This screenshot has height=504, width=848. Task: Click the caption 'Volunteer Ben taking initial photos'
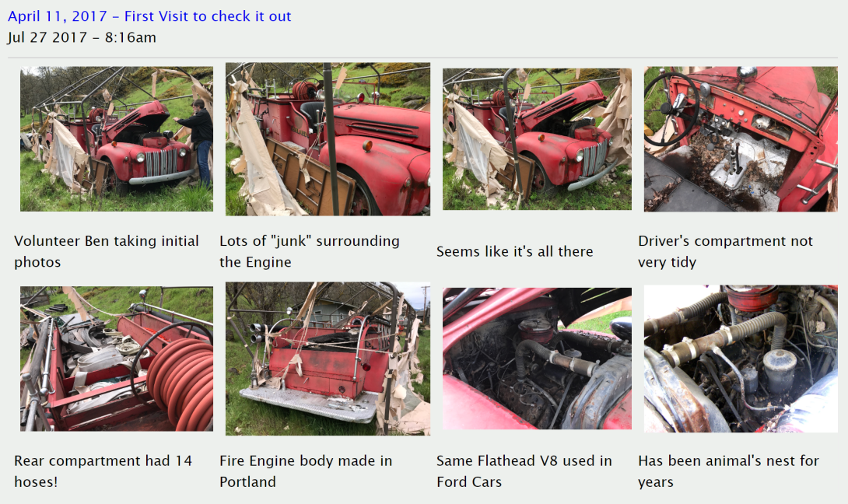107,251
